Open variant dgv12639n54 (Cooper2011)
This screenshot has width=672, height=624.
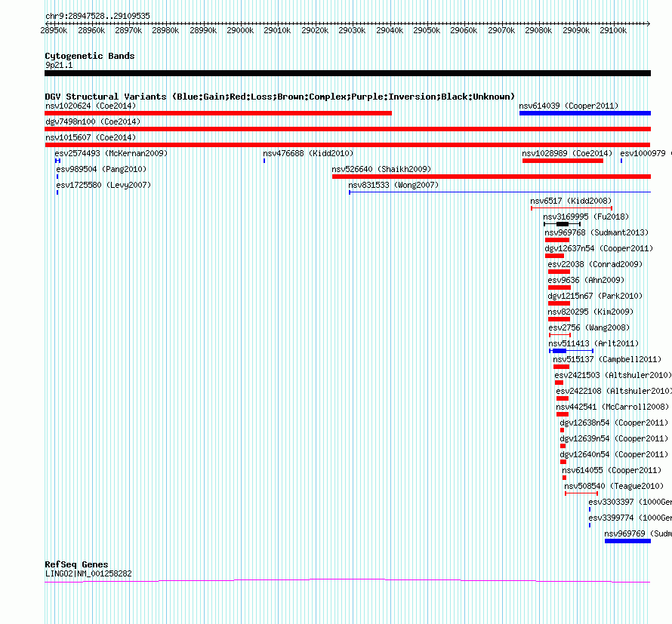click(614, 438)
